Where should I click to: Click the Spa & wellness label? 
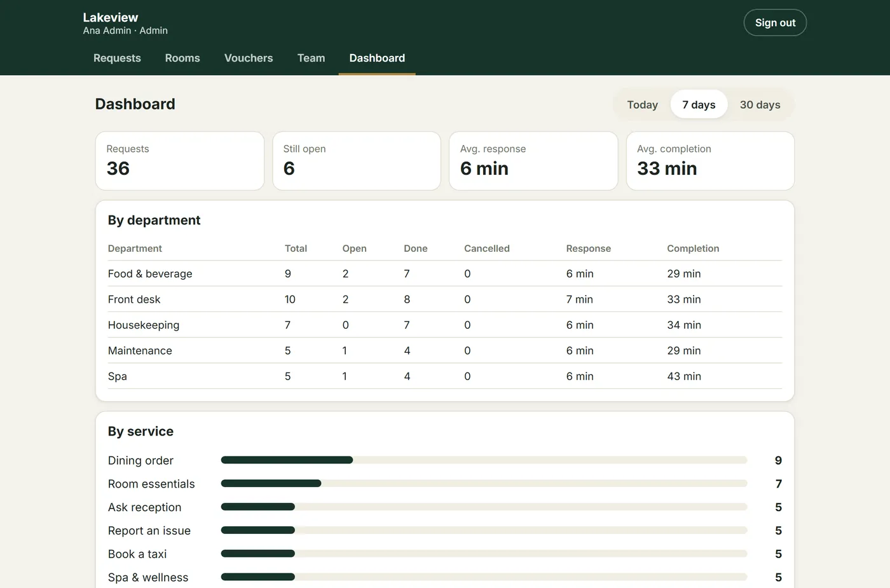click(148, 577)
